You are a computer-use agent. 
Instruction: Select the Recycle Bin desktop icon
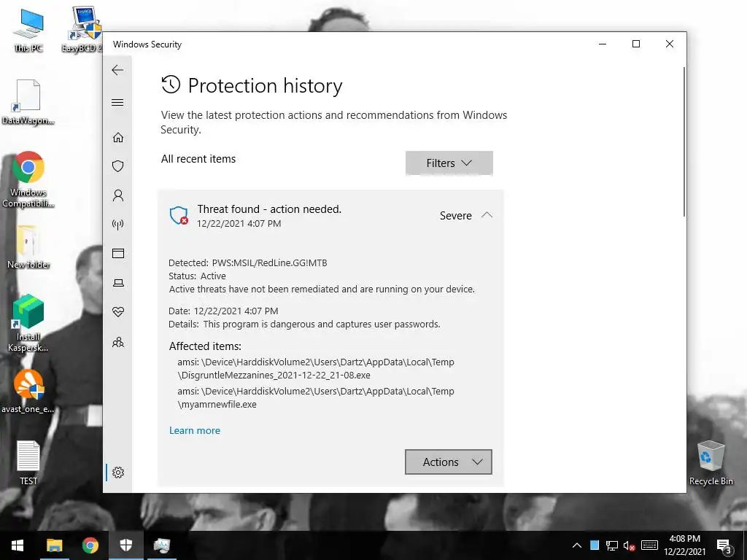[x=711, y=463]
